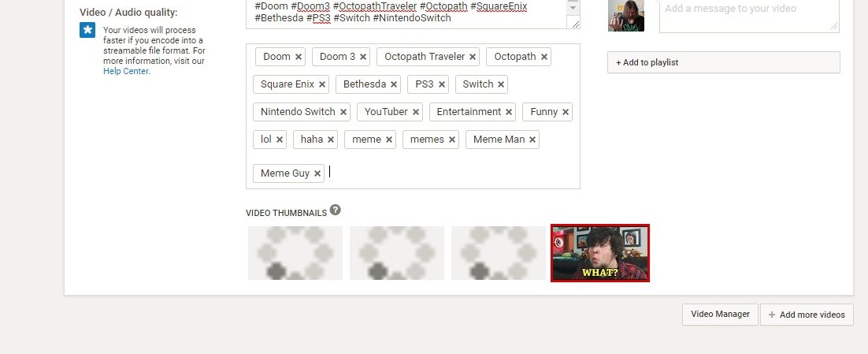Viewport: 868px width, 354px height.
Task: Remove the Octopath Traveler tag
Action: [473, 57]
